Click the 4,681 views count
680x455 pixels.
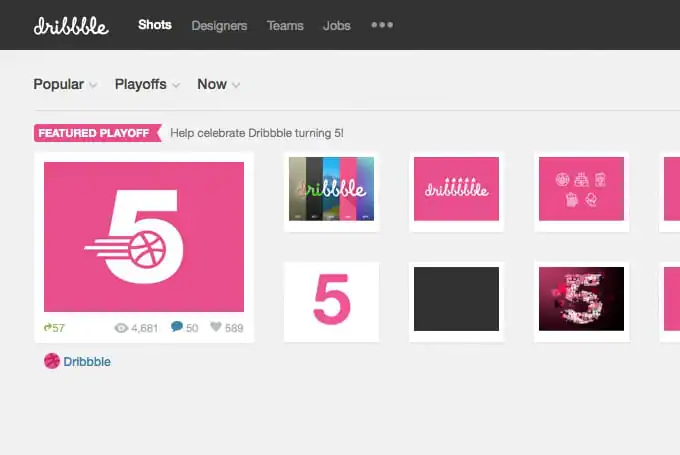point(144,328)
